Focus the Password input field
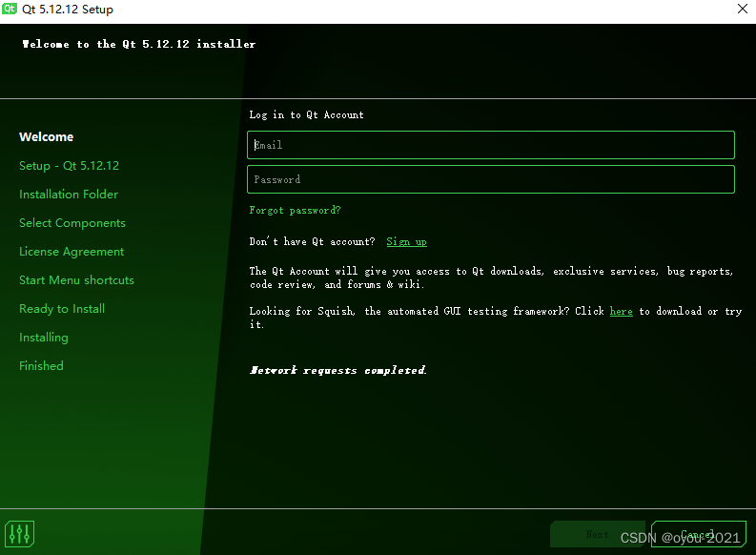Screen dimensions: 756x555 491,179
